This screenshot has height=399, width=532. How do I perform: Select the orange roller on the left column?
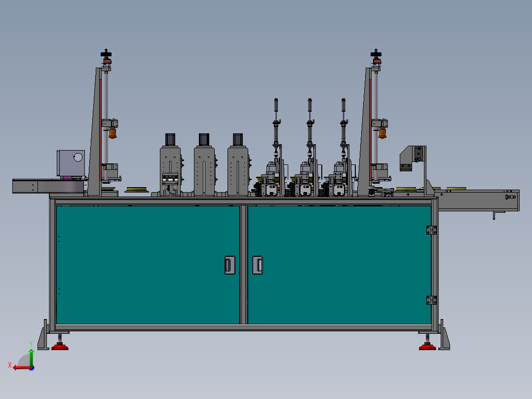(113, 133)
